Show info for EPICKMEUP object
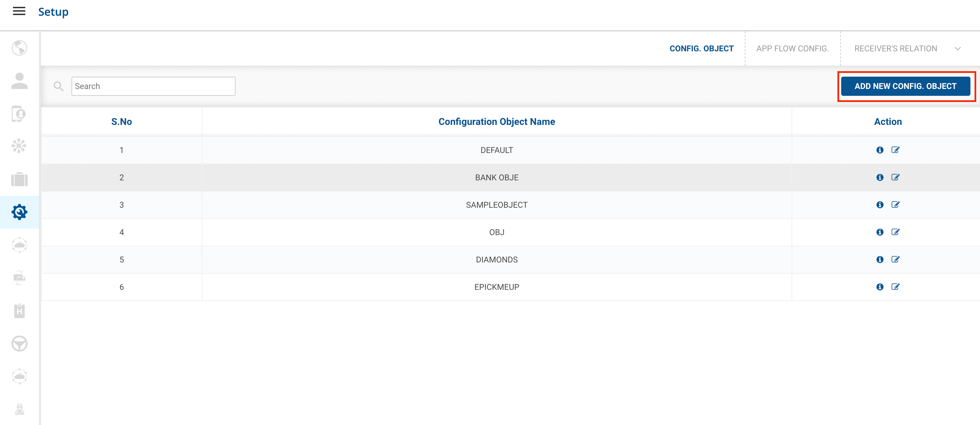980x425 pixels. 879,287
